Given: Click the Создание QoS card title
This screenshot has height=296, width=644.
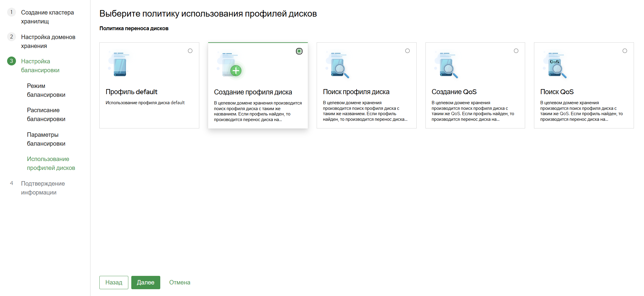Looking at the screenshot, I should (454, 92).
